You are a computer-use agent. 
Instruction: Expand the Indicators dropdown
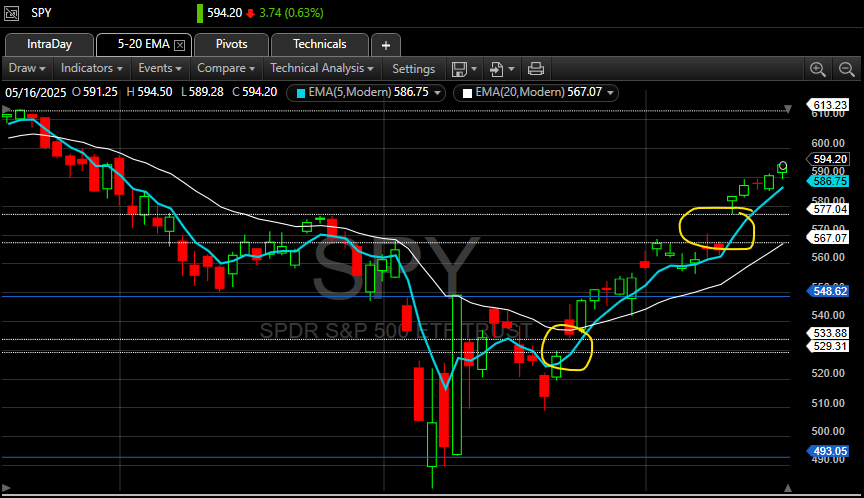click(92, 69)
